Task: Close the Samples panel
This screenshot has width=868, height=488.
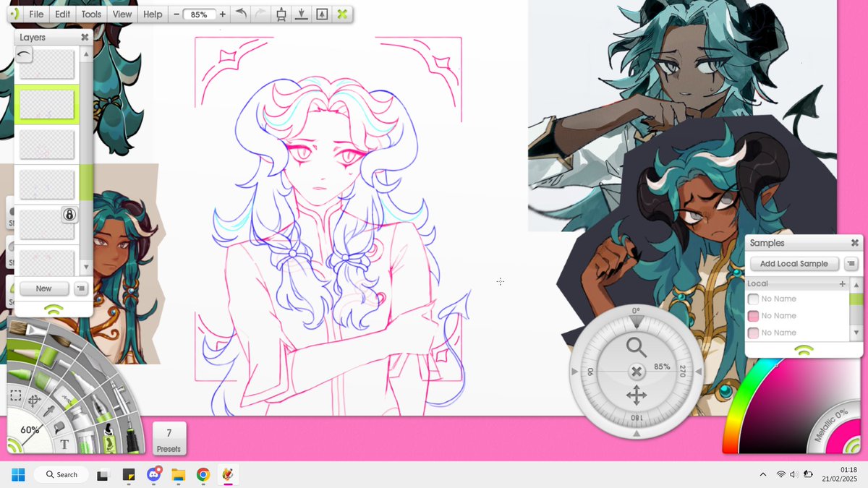Action: [854, 243]
